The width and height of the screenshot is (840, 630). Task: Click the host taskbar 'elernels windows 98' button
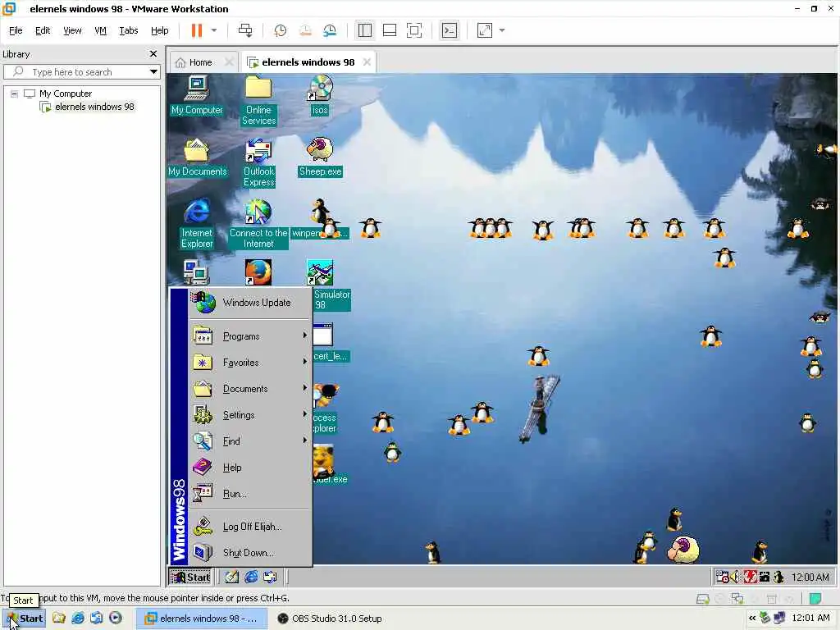202,619
